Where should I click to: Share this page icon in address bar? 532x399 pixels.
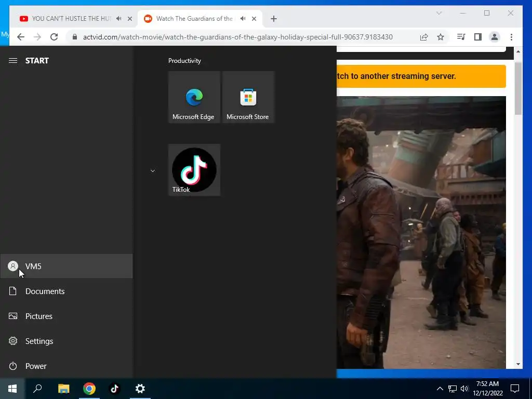424,37
